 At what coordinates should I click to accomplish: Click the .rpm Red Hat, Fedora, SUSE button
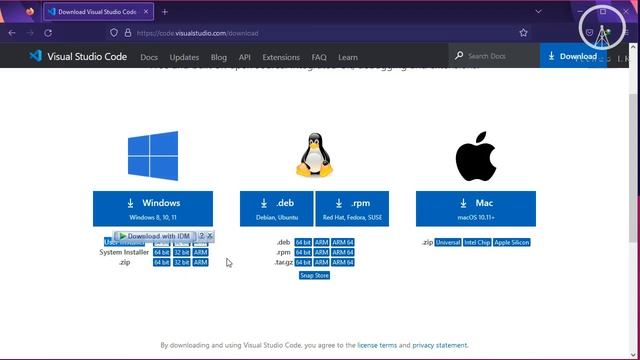[x=352, y=209]
